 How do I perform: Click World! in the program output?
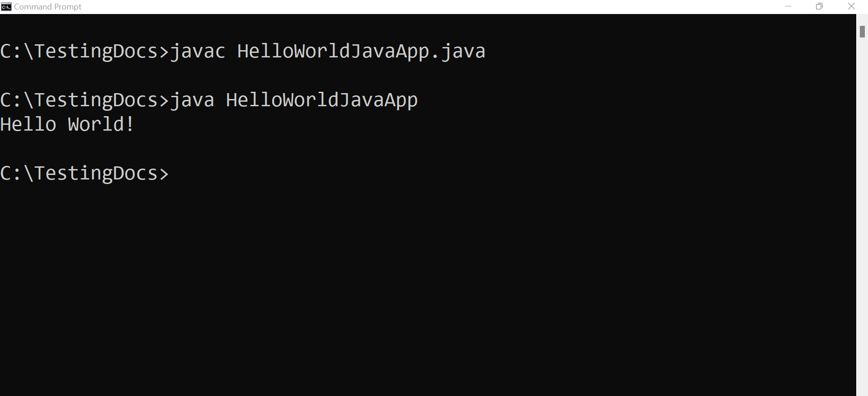[x=101, y=124]
